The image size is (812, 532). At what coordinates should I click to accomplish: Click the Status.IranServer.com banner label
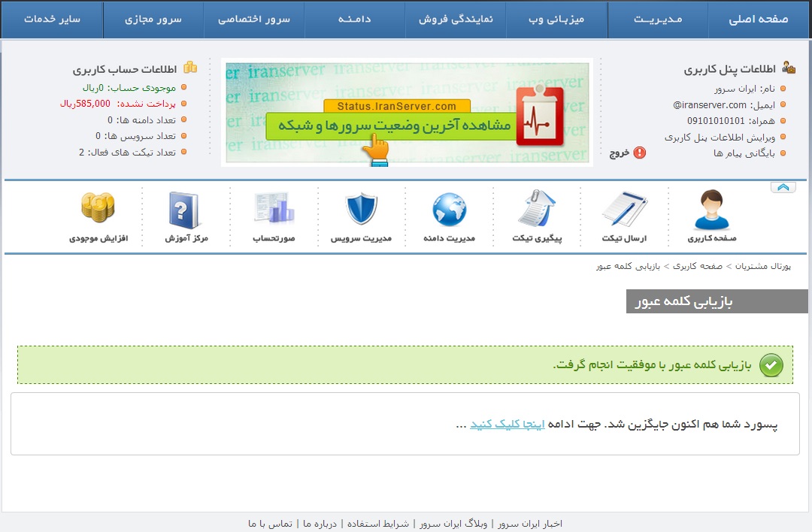click(x=397, y=106)
